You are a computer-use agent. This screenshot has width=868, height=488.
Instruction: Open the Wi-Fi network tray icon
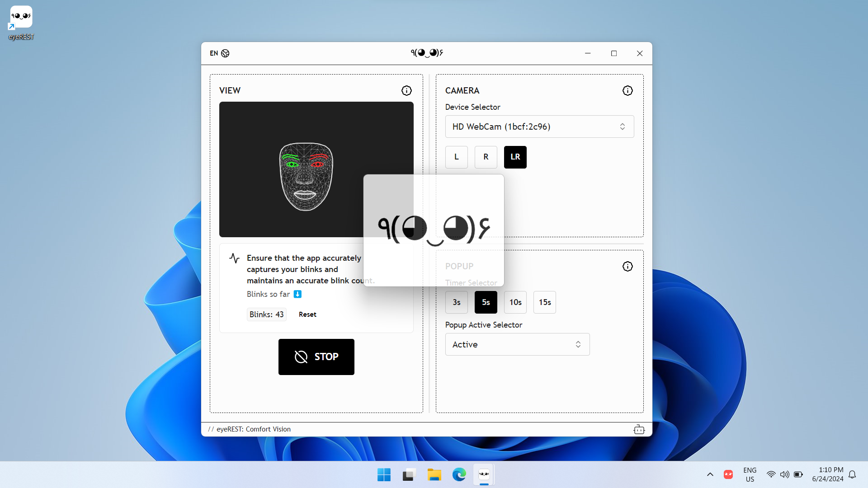point(771,474)
